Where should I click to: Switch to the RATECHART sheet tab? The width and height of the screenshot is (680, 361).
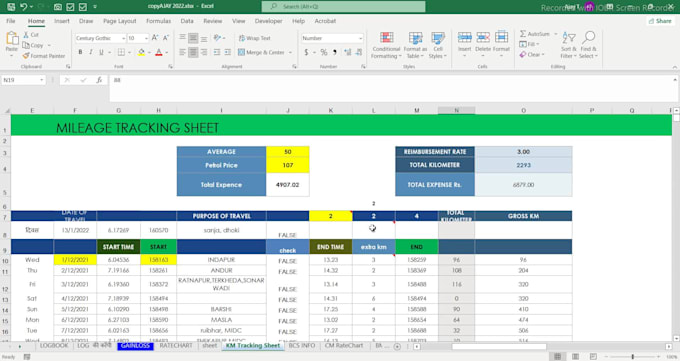(176, 345)
